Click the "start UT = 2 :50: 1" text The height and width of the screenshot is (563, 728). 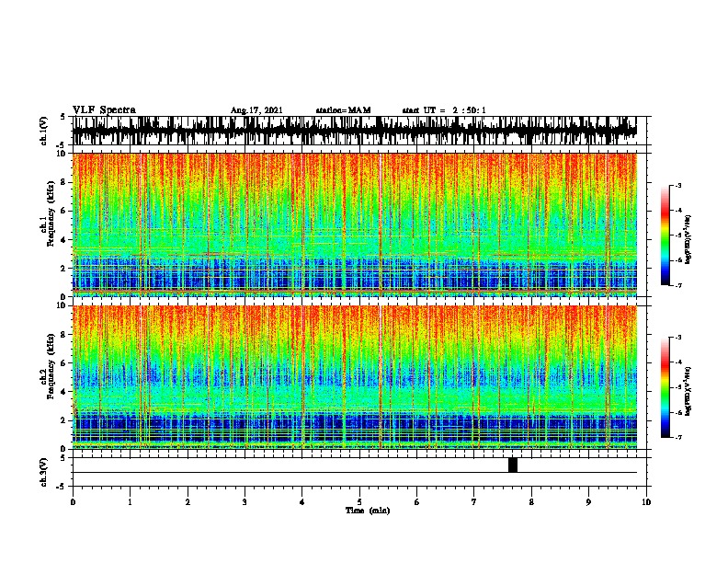pos(444,110)
